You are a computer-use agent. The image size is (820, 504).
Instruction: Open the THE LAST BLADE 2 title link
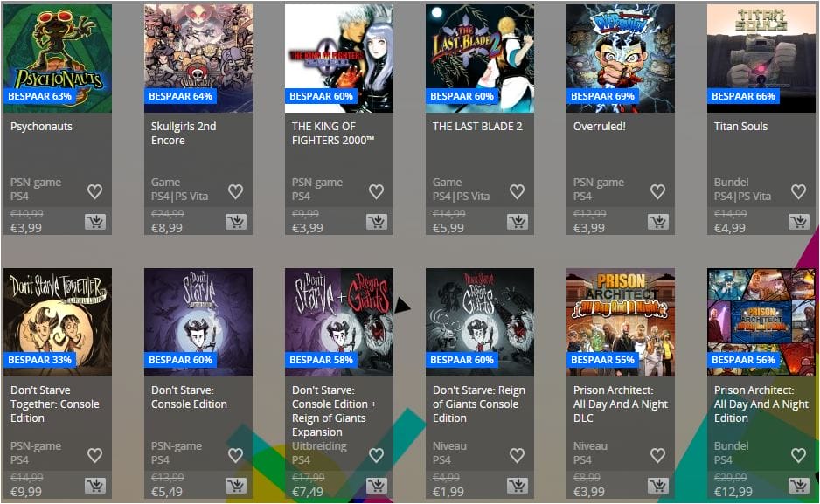(x=477, y=127)
